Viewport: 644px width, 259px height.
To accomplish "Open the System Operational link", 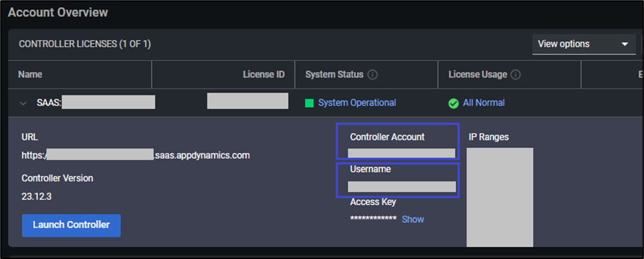I will coord(357,103).
